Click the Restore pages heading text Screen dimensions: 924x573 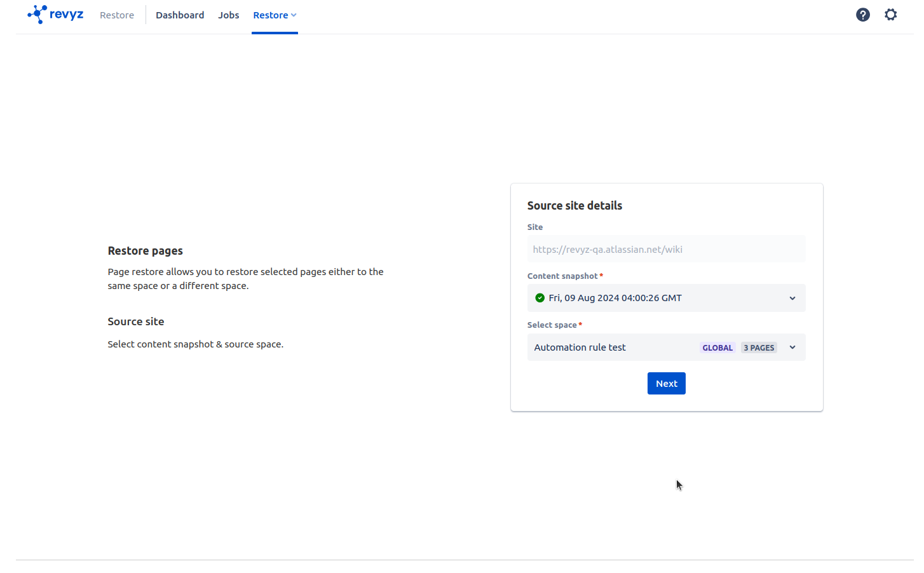(145, 251)
